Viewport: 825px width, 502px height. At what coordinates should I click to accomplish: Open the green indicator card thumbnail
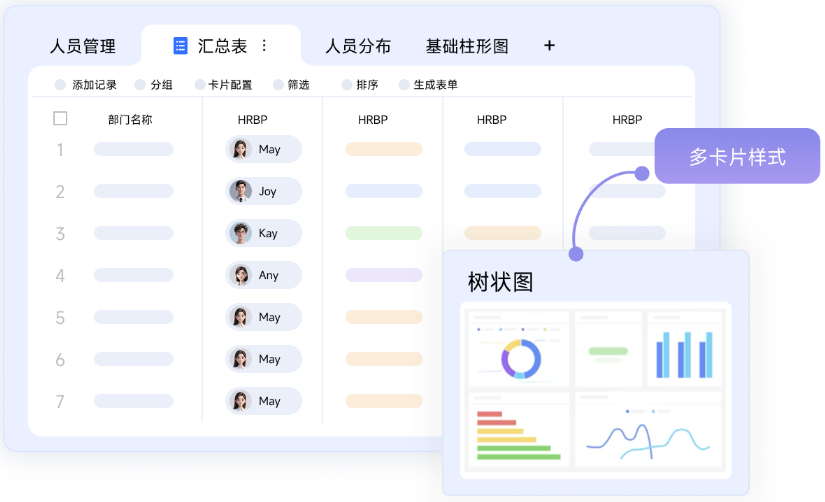(x=608, y=349)
